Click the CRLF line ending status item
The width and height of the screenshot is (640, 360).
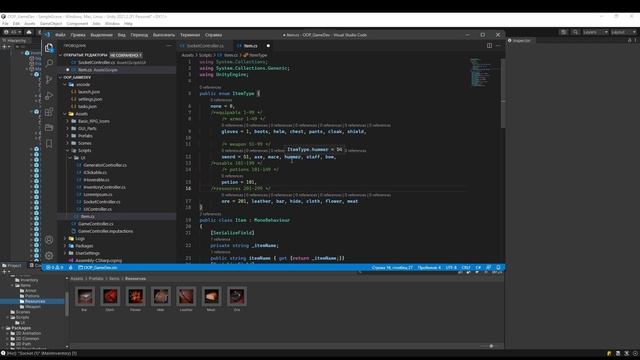click(466, 268)
